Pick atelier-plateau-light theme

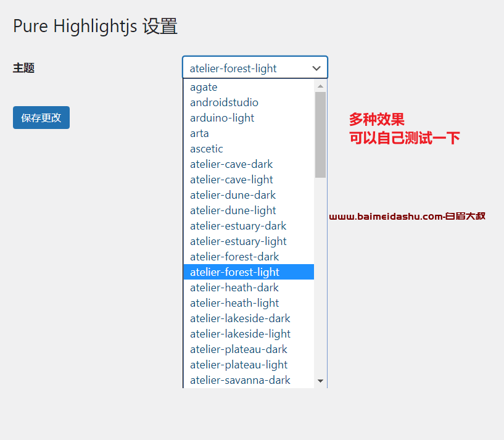249,365
